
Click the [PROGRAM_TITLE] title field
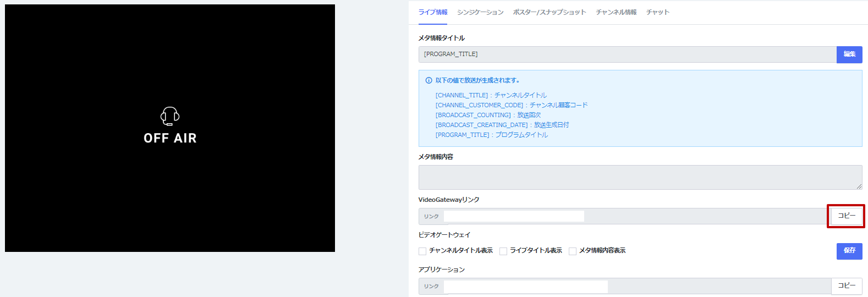point(628,54)
